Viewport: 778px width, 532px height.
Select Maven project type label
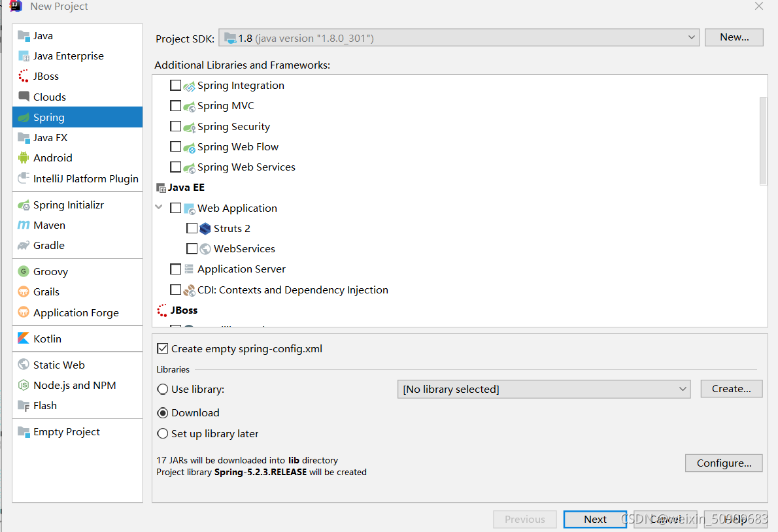pos(49,225)
